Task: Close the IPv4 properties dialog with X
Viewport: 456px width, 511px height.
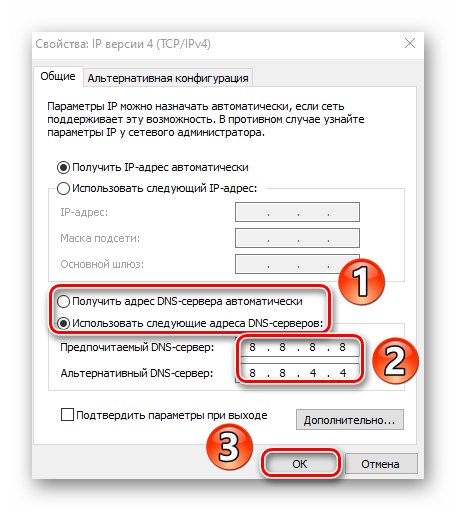Action: (410, 43)
